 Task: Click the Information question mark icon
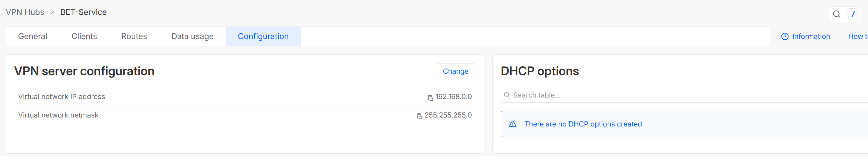(785, 37)
